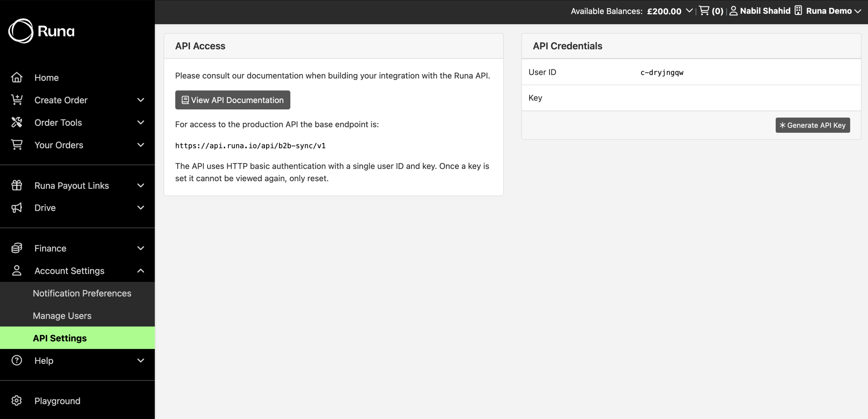Click View API Documentation
Viewport: 868px width, 419px height.
point(232,100)
